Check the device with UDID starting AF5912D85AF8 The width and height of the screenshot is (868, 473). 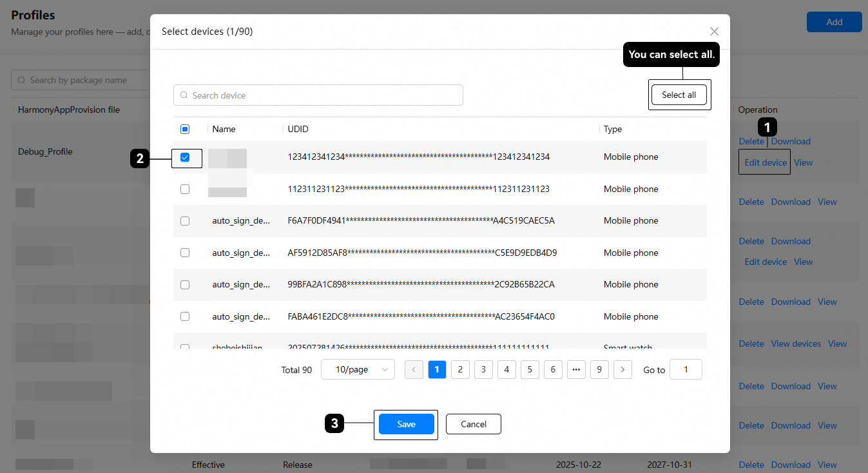[185, 253]
